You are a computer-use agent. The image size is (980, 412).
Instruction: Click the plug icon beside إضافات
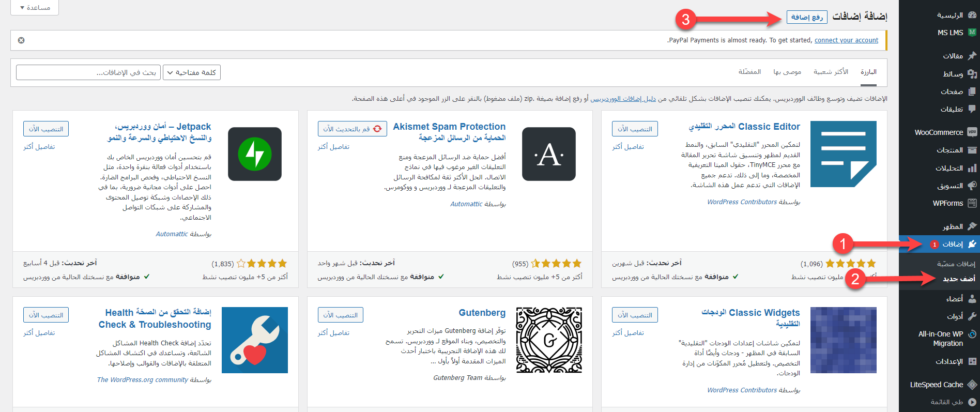coord(972,244)
